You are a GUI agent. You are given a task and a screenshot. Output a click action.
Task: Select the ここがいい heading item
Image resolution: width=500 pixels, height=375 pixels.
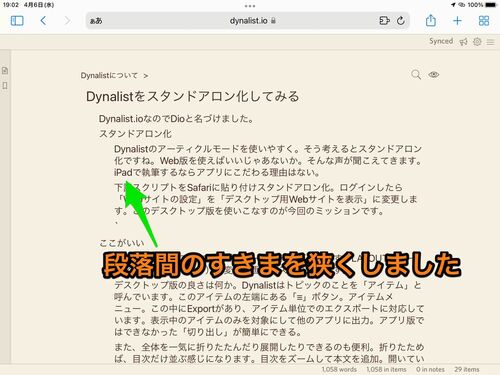[x=122, y=243]
